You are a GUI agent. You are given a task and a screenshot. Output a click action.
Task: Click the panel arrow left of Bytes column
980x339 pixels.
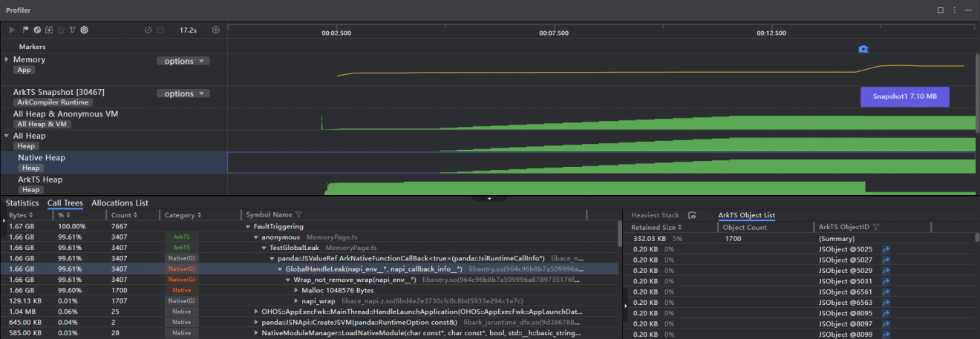3,221
